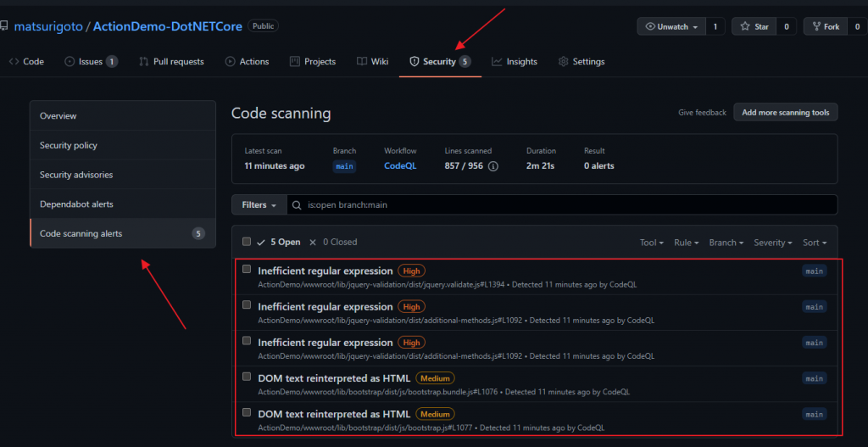Click the Actions play-circle icon

230,61
